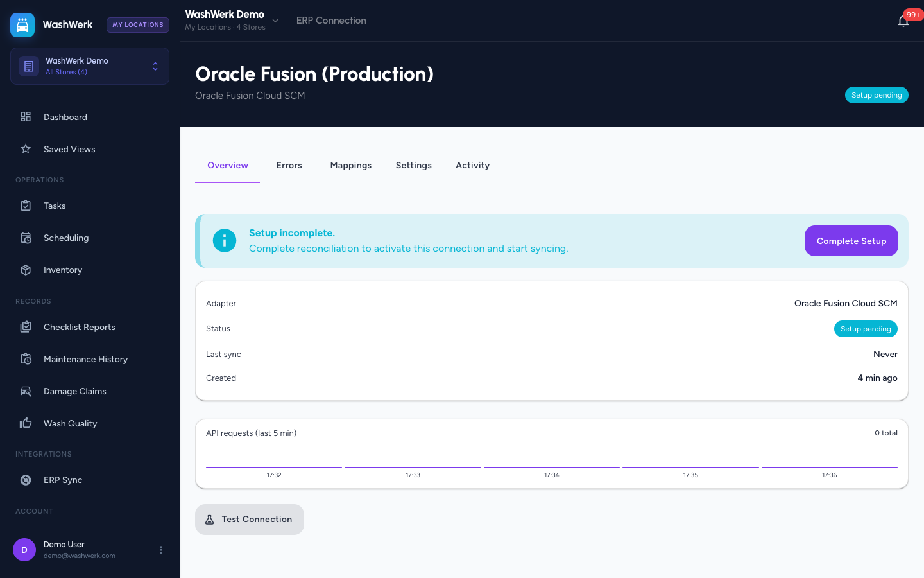924x578 pixels.
Task: Click the '4 min ago' created value
Action: tap(877, 378)
